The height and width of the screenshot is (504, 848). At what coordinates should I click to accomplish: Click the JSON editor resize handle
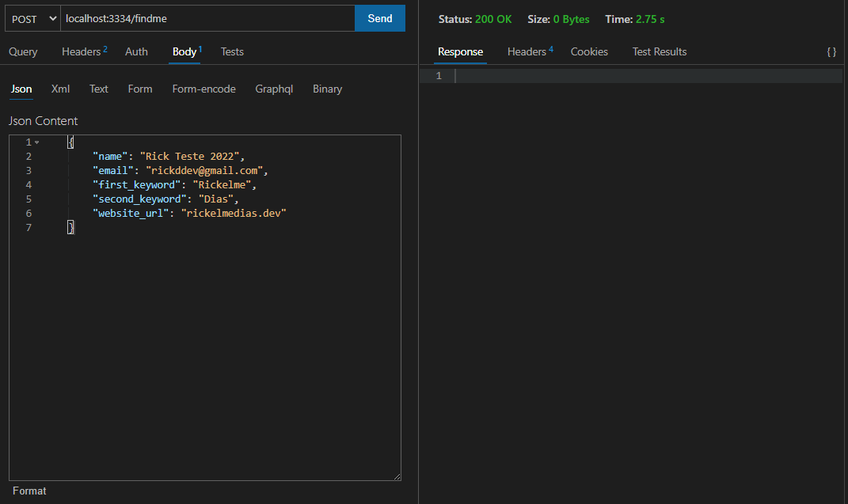397,476
